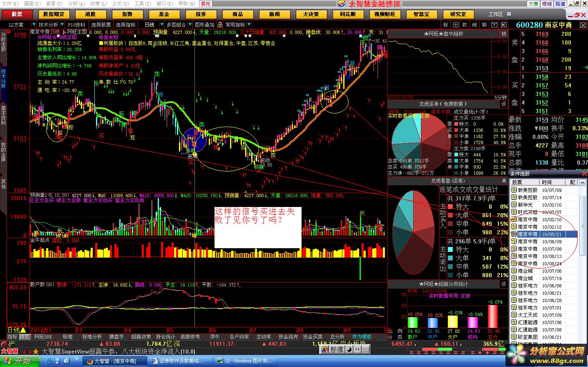The width and height of the screenshot is (588, 367).
Task: Click the 存为模板 save-template tab
Action: (x=362, y=337)
